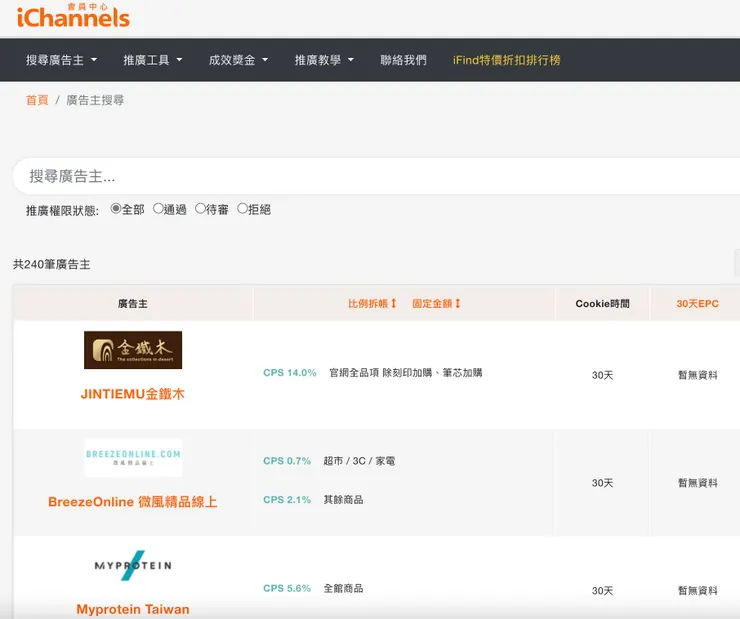Click the 廣告主搜尋 breadcrumb text
The width and height of the screenshot is (740, 619).
coord(95,100)
